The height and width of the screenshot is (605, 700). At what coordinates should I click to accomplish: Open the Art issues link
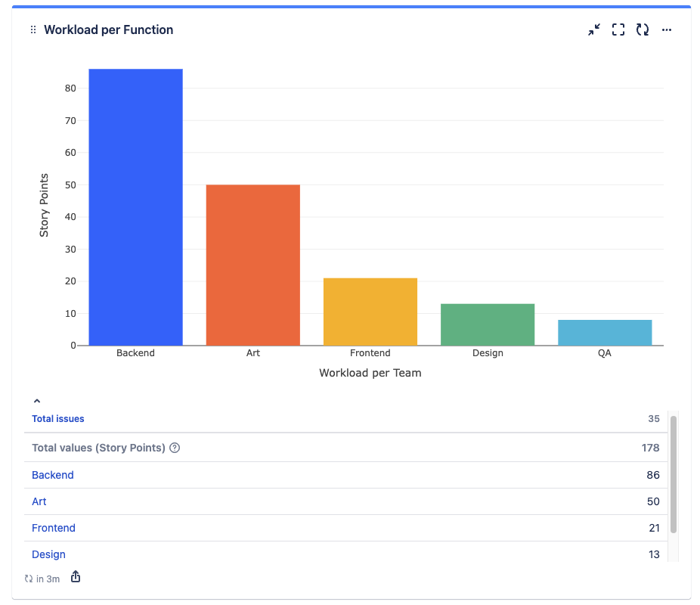[39, 501]
